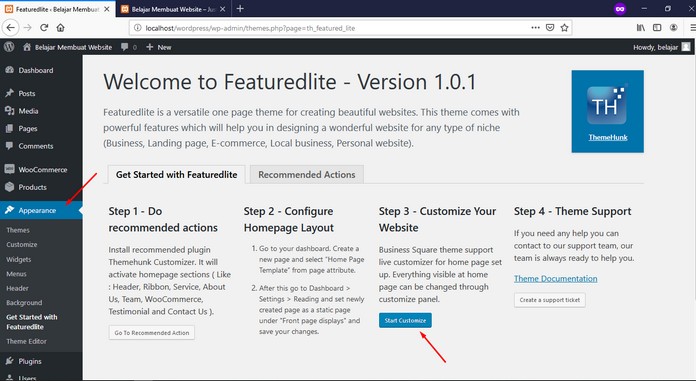Open the Library icon in browser toolbar
Screen dimensions: 696x381
pyautogui.click(x=641, y=28)
